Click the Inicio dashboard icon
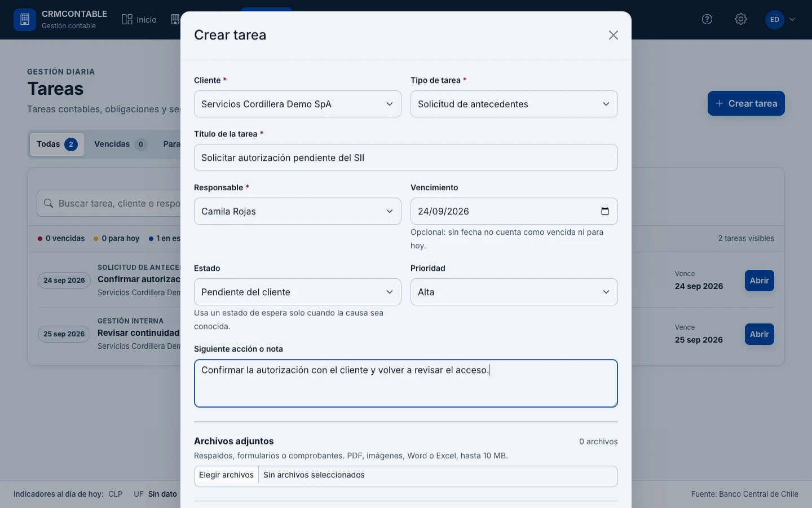 (x=127, y=20)
